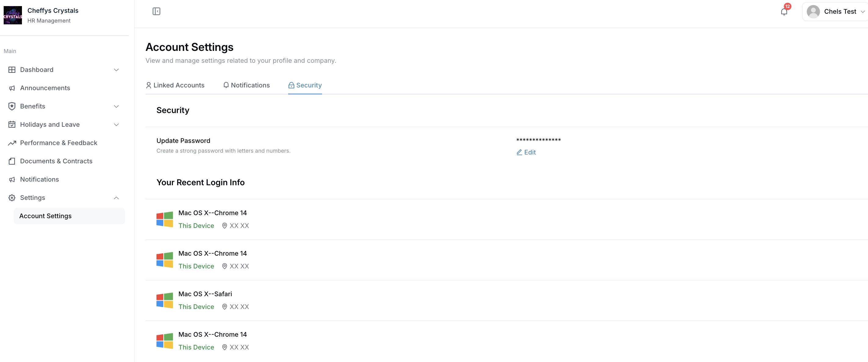The width and height of the screenshot is (868, 362).
Task: Click the Cheffys Crystals company logo
Action: click(13, 15)
